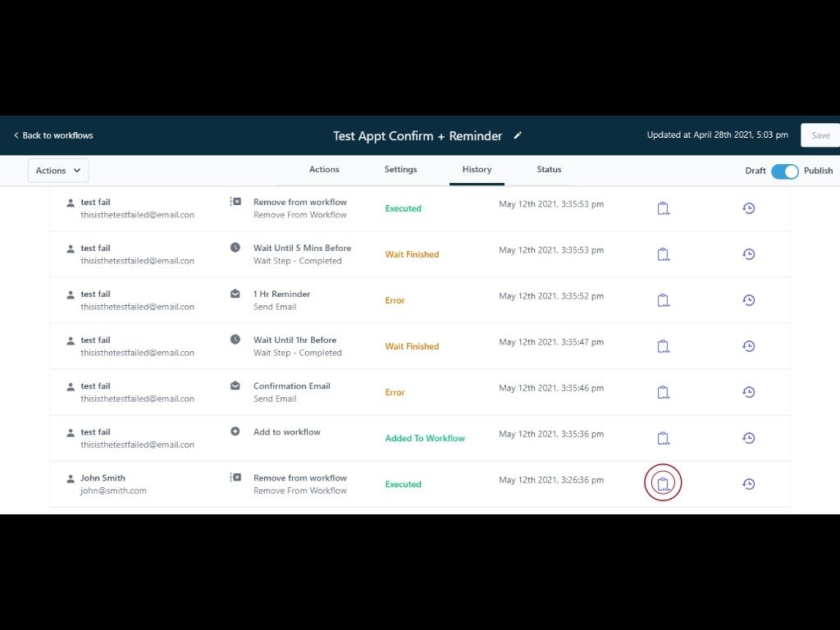Image resolution: width=840 pixels, height=630 pixels.
Task: Click the clock icon beside Wait Until 1hr Before
Action: pos(235,340)
